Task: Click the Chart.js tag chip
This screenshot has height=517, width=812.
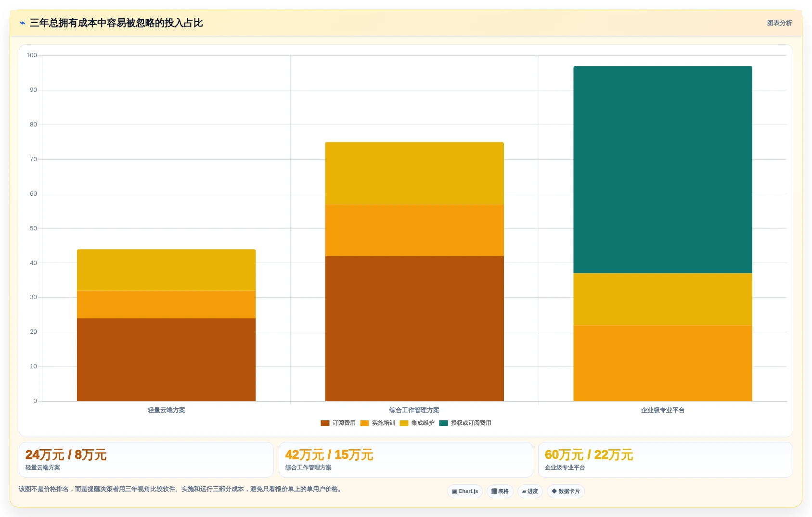Action: tap(465, 491)
